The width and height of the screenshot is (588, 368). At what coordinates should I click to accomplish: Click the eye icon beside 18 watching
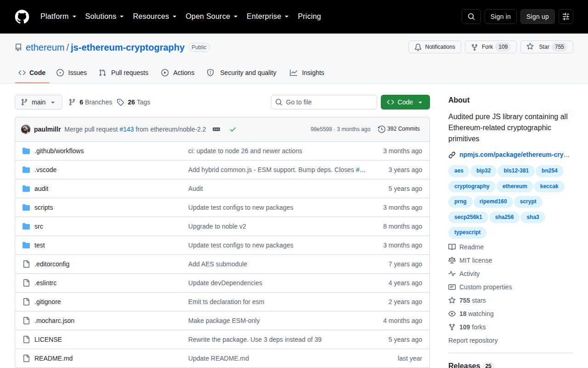[x=452, y=314]
